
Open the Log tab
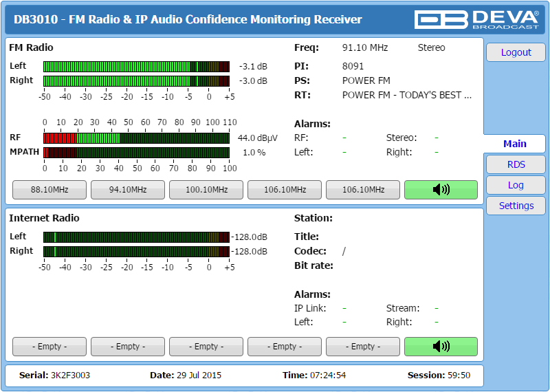516,185
